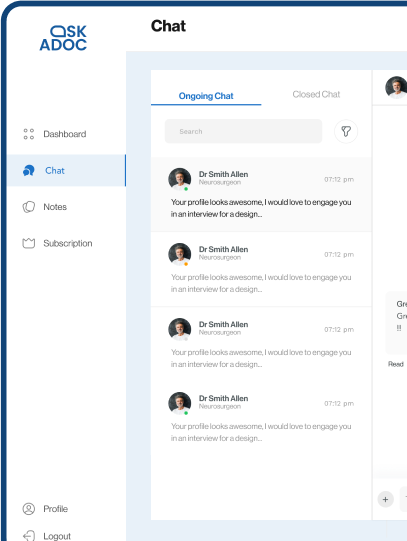407x541 pixels.
Task: Click the plus attachment button
Action: coord(385,499)
